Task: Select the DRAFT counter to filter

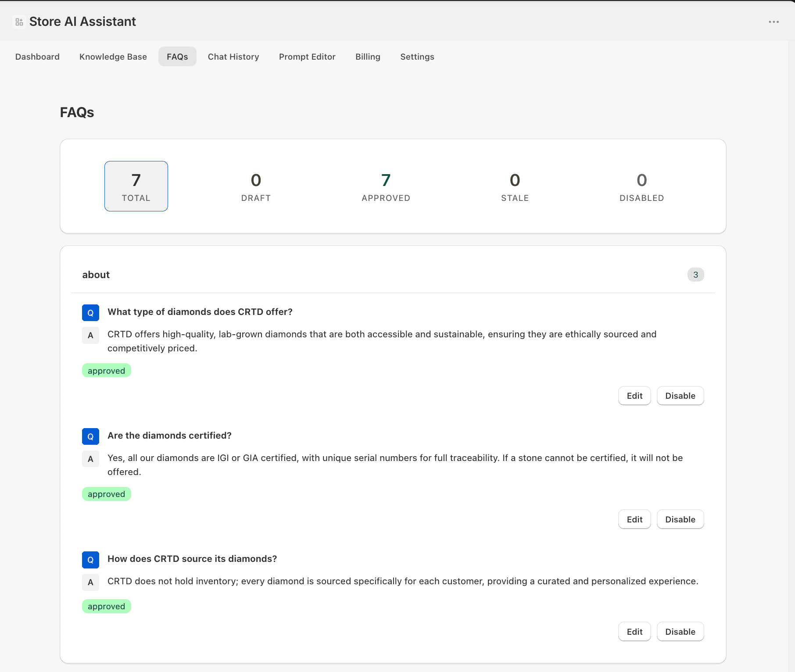Action: click(256, 186)
